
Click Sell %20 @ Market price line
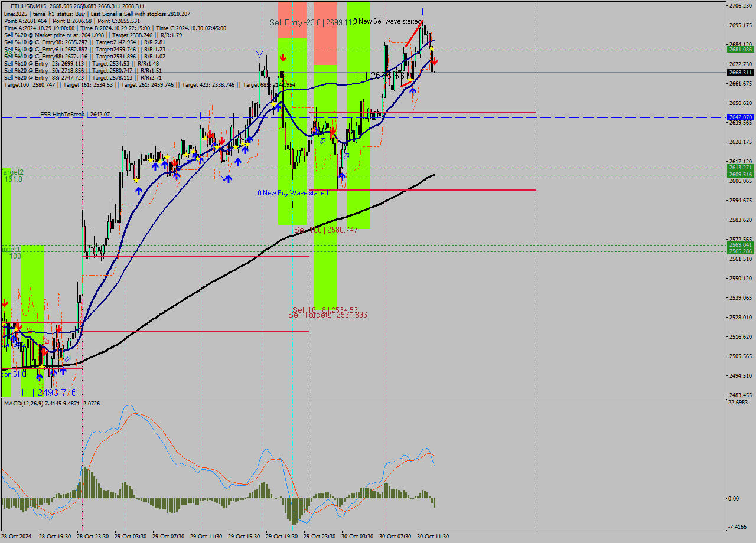[93, 35]
